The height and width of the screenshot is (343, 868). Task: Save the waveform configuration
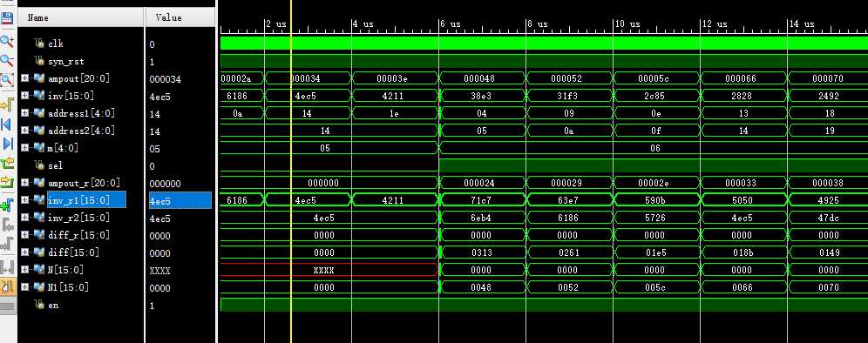click(x=7, y=19)
